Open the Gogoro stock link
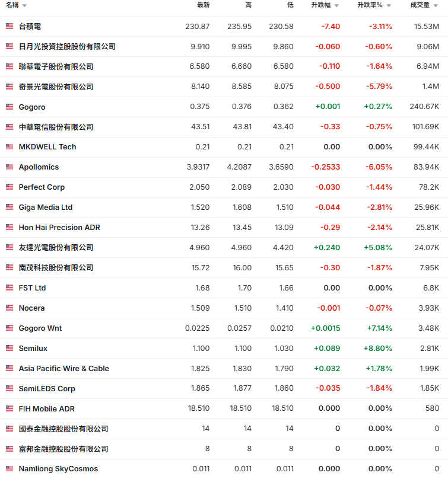Image resolution: width=448 pixels, height=479 pixels. pyautogui.click(x=32, y=107)
